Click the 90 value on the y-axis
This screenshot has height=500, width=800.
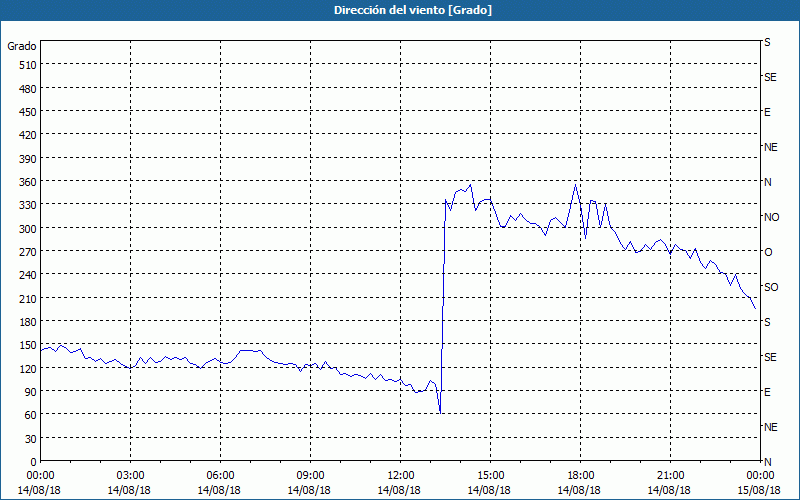point(31,392)
